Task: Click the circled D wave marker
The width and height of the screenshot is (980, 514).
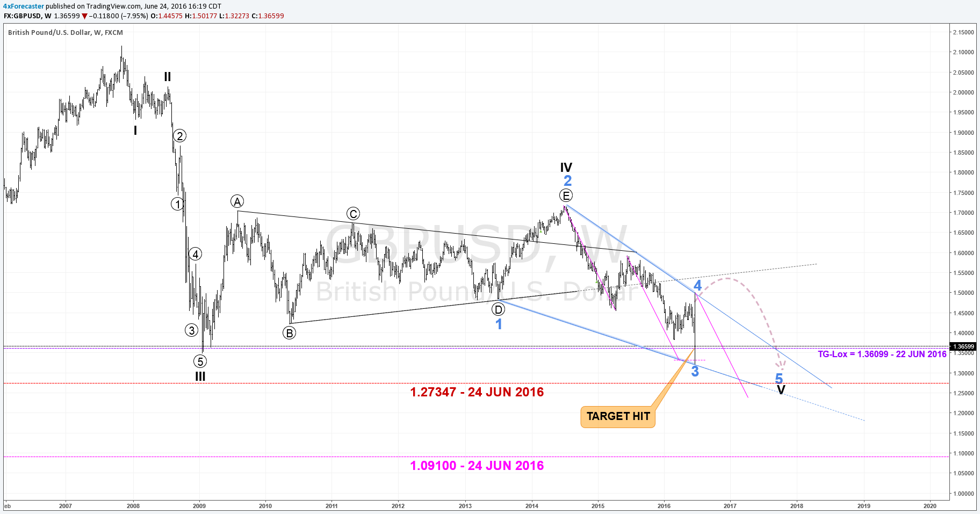Action: 498,309
